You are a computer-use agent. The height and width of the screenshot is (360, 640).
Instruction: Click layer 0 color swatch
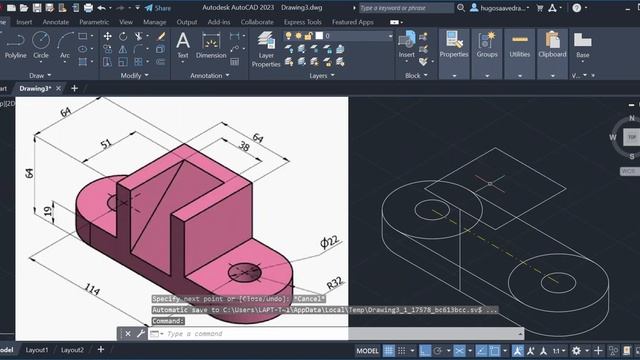[x=319, y=36]
